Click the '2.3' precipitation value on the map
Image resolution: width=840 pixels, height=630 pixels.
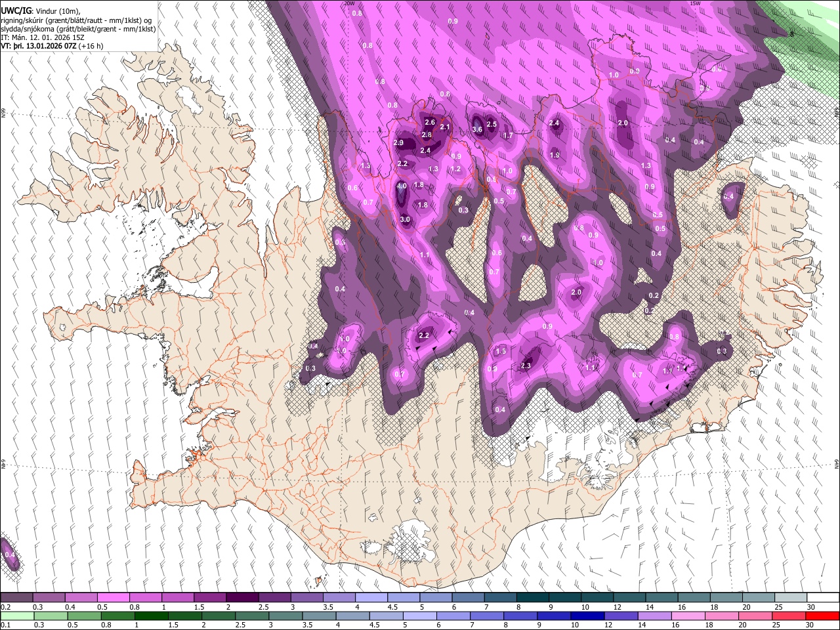526,366
